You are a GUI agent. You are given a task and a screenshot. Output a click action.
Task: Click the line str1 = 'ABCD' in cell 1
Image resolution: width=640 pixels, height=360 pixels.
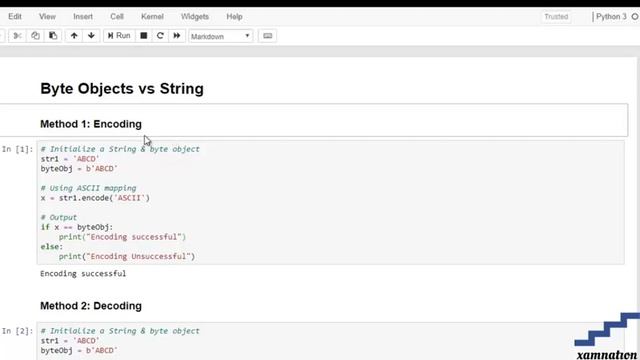70,159
